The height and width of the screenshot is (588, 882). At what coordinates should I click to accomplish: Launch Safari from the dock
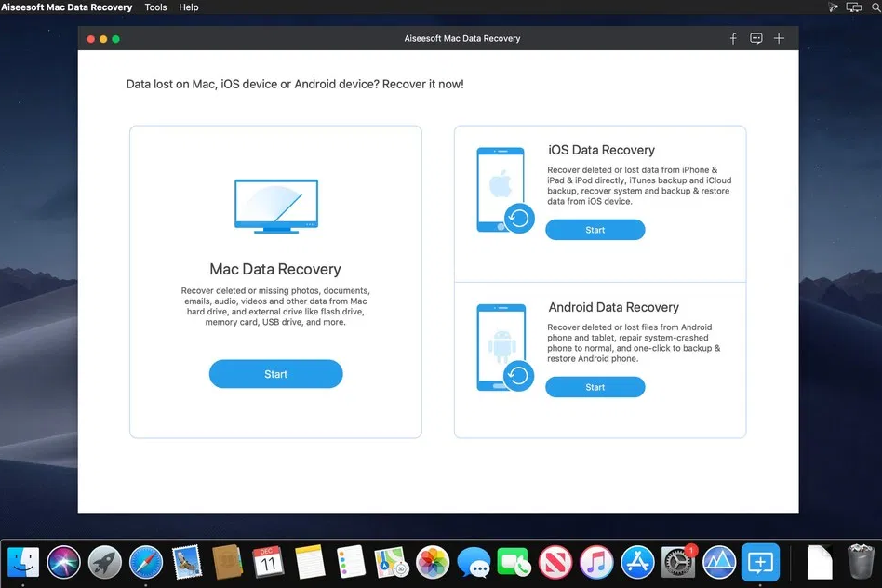(x=145, y=562)
